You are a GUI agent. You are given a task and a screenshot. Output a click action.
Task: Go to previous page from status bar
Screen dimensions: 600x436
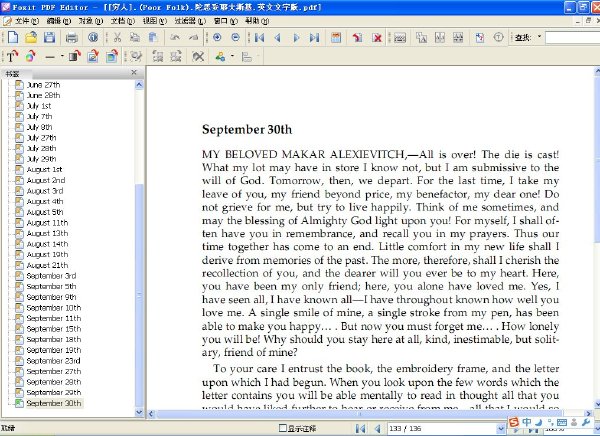[377, 428]
